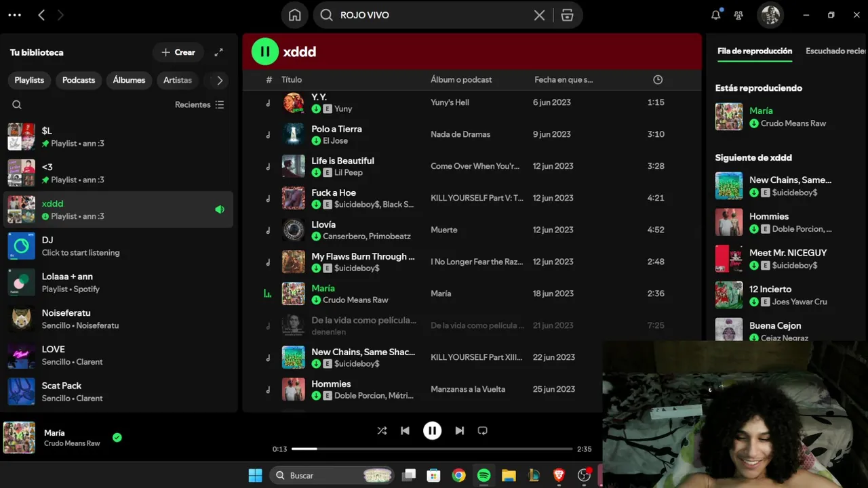
Task: Clear the ROJO VIVO search text
Action: [539, 15]
